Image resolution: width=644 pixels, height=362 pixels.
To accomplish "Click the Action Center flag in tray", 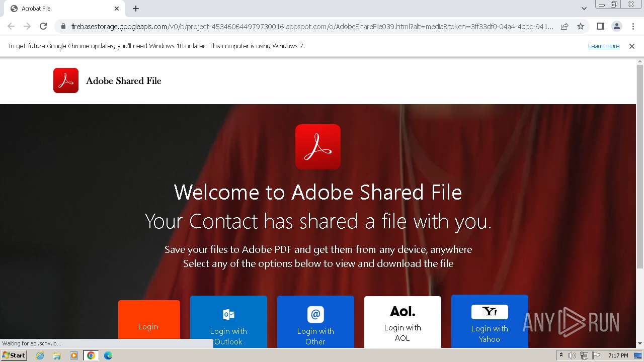I will 595,355.
